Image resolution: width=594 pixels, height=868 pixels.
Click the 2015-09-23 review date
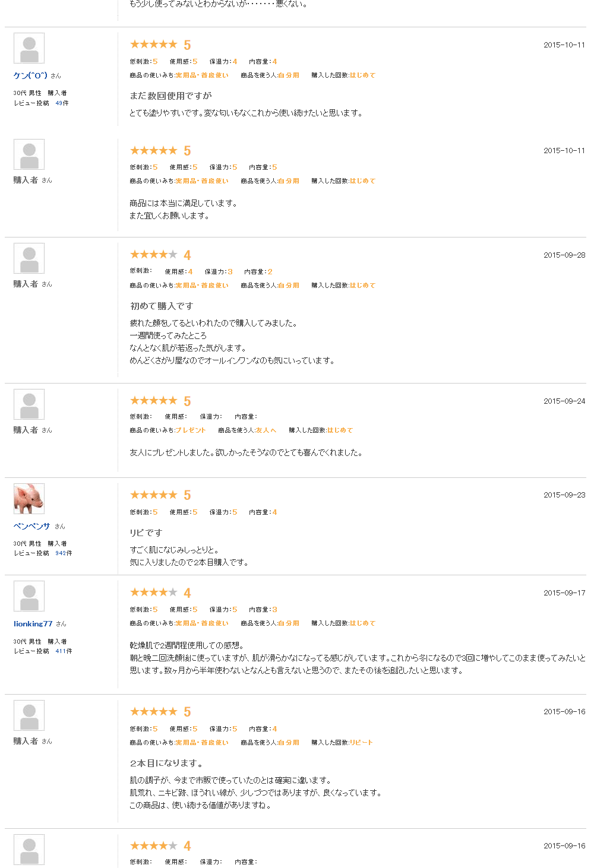point(564,495)
